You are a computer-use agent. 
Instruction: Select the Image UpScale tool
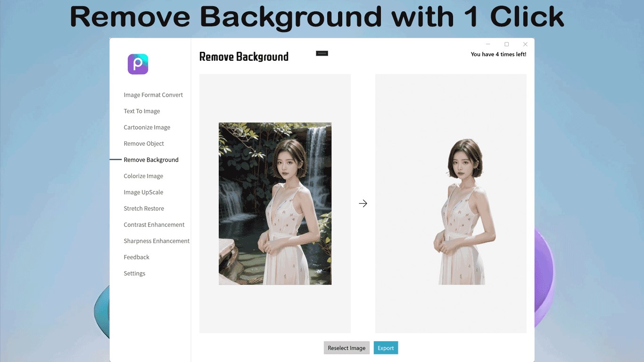(x=144, y=192)
